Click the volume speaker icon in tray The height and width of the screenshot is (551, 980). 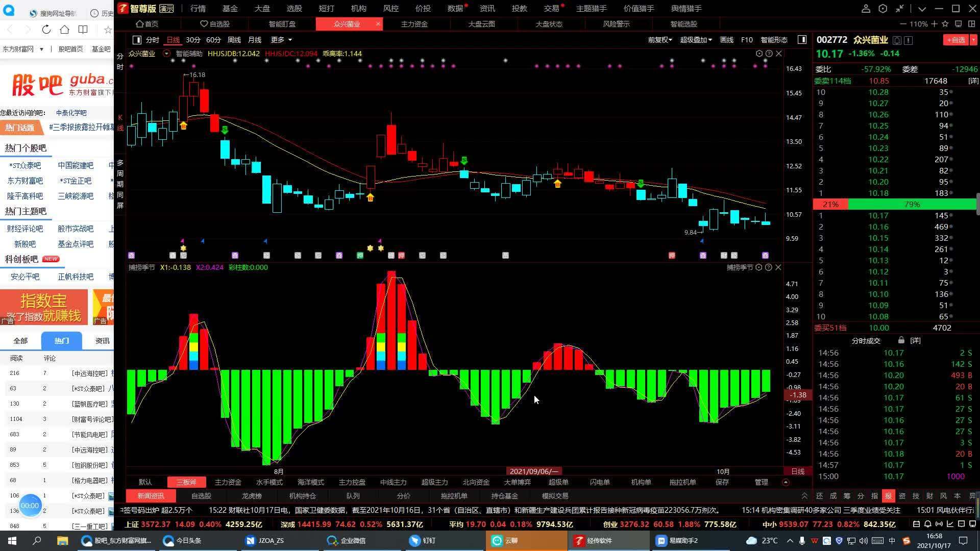pos(863,541)
